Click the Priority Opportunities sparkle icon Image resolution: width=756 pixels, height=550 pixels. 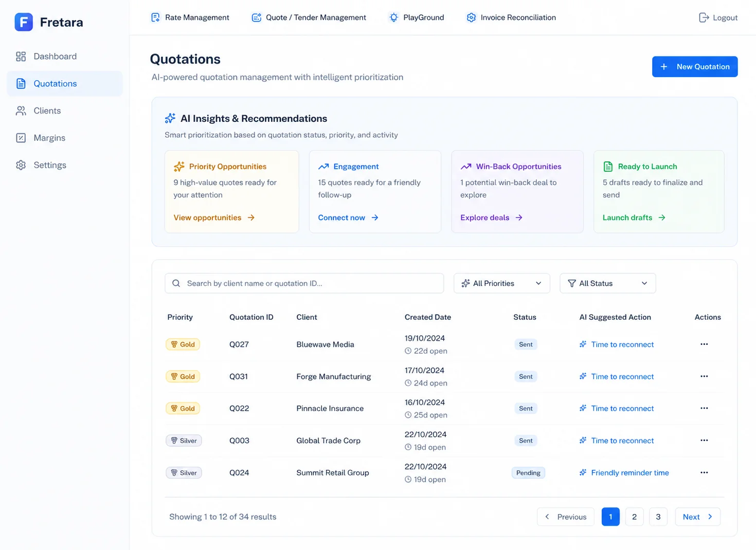click(179, 167)
